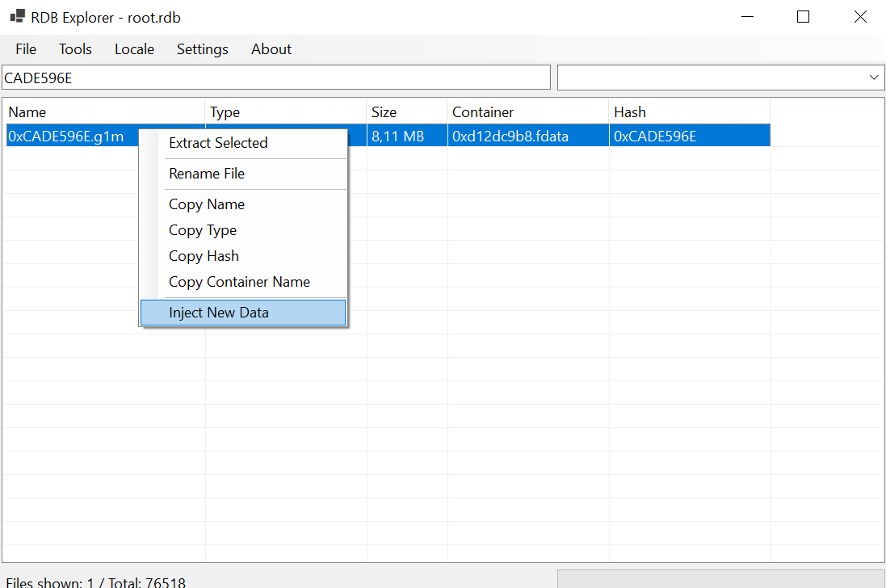This screenshot has height=588, width=886.
Task: Choose Copy Hash menu entry
Action: [243, 256]
